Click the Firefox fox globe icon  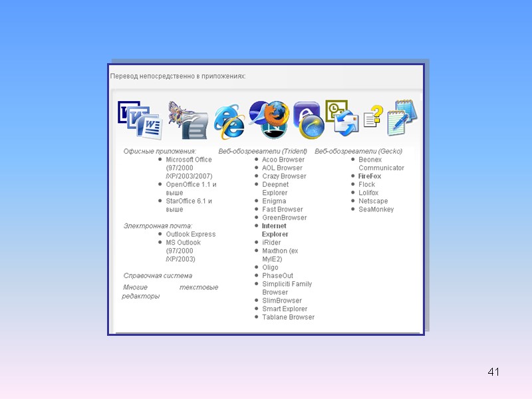point(275,112)
